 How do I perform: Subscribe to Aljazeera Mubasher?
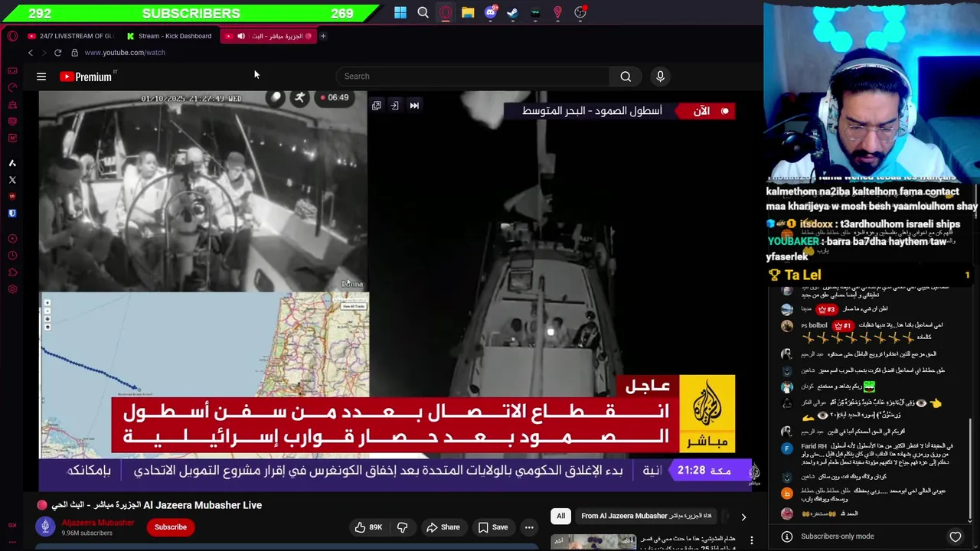[171, 527]
